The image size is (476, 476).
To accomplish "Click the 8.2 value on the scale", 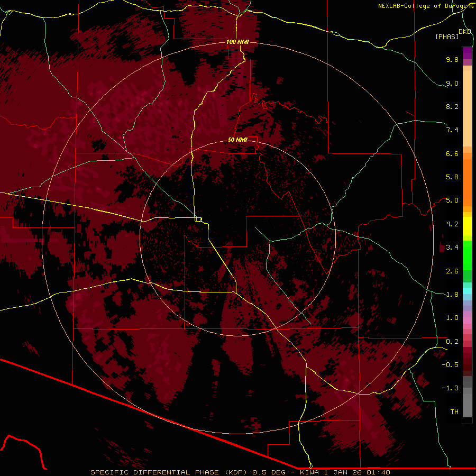I will point(452,106).
